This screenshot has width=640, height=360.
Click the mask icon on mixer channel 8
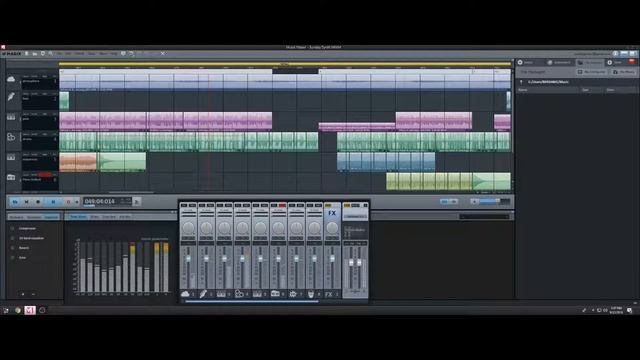311,293
